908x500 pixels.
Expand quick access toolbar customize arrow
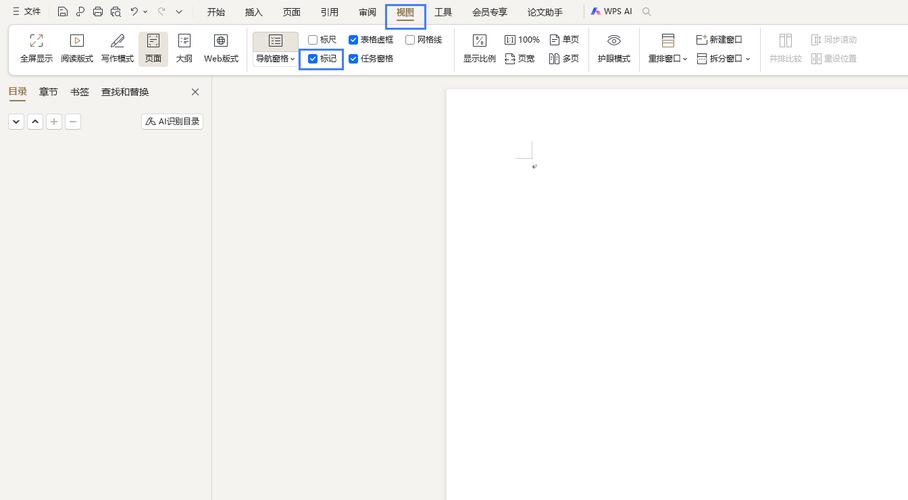179,12
